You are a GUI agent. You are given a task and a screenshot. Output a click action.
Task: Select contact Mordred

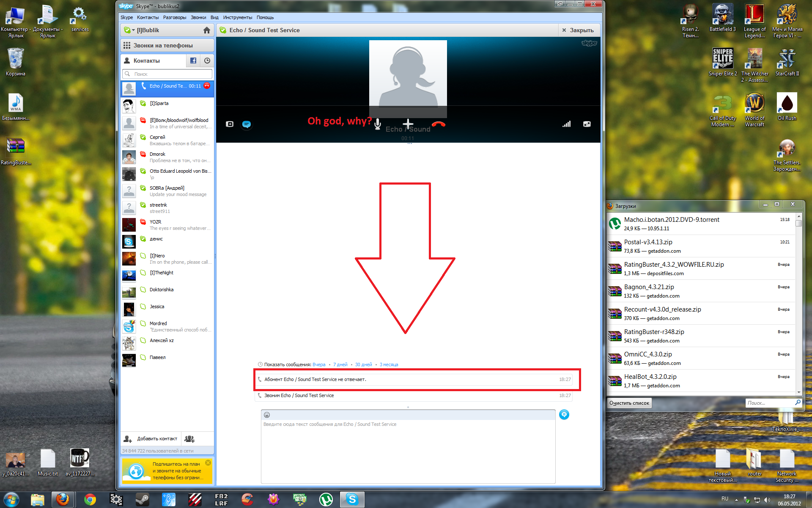[167, 326]
